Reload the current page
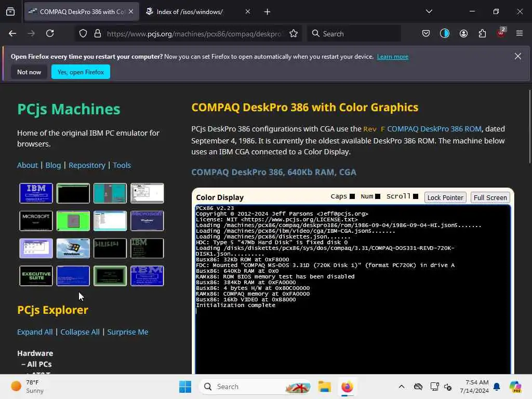This screenshot has height=399, width=532. click(50, 34)
